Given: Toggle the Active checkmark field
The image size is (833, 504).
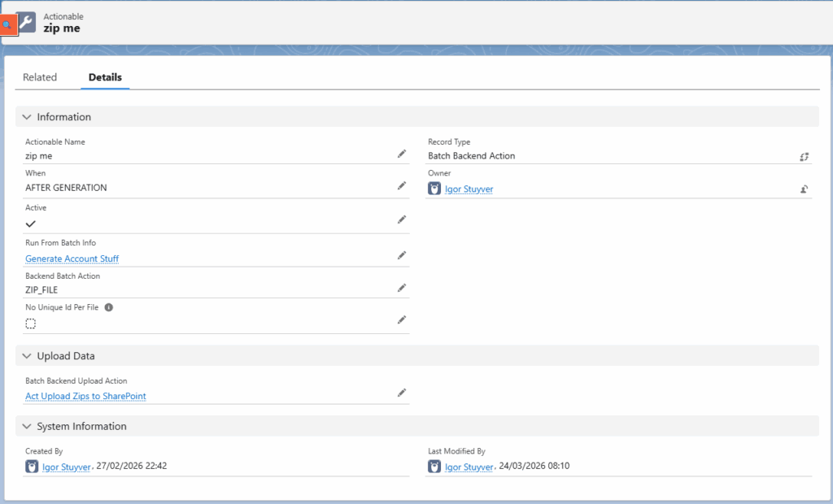Looking at the screenshot, I should pyautogui.click(x=31, y=223).
